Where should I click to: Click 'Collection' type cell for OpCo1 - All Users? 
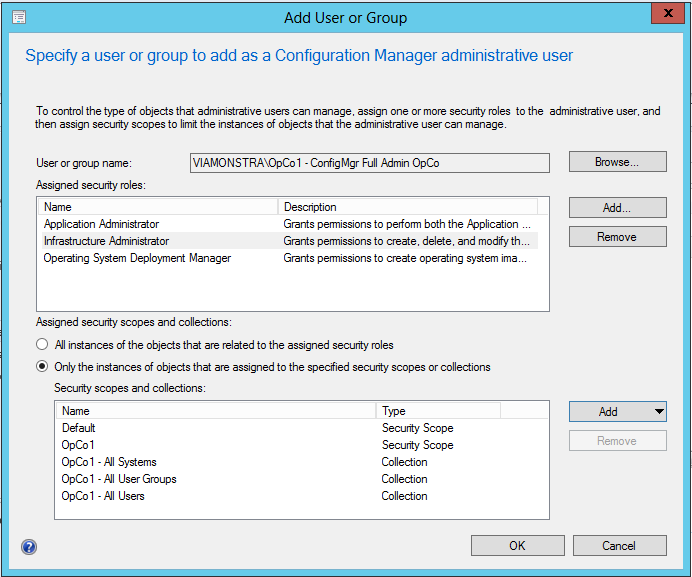[x=404, y=496]
